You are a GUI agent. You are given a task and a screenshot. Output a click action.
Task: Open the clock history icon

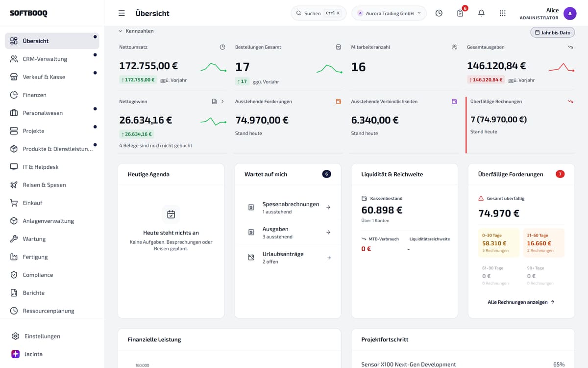439,13
